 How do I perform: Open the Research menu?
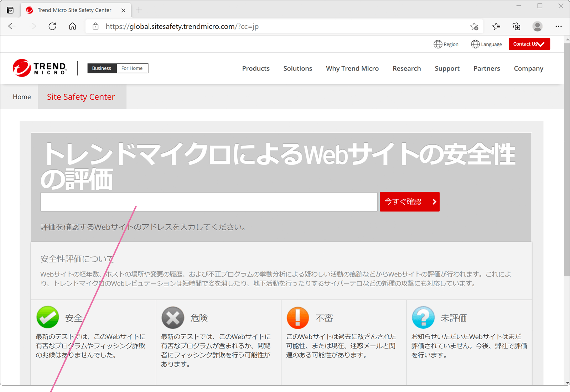click(407, 68)
